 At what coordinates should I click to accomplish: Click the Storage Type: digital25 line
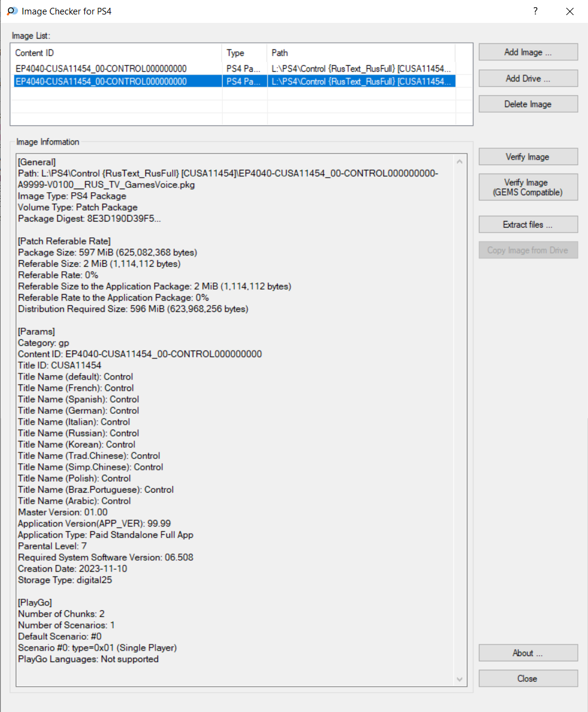pos(65,580)
